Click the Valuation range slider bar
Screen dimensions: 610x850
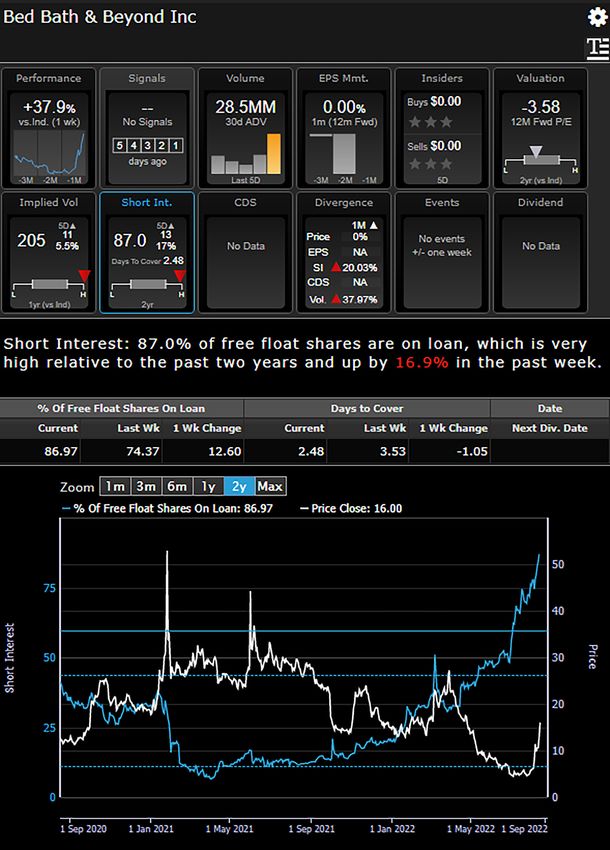coord(541,160)
